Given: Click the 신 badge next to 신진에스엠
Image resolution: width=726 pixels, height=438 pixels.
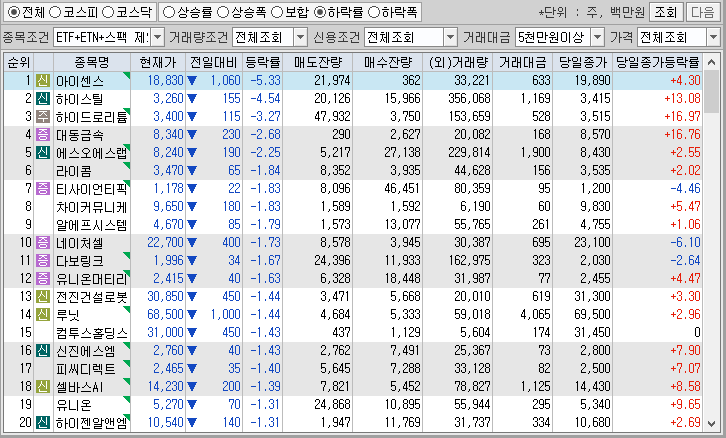Looking at the screenshot, I should click(x=43, y=350).
